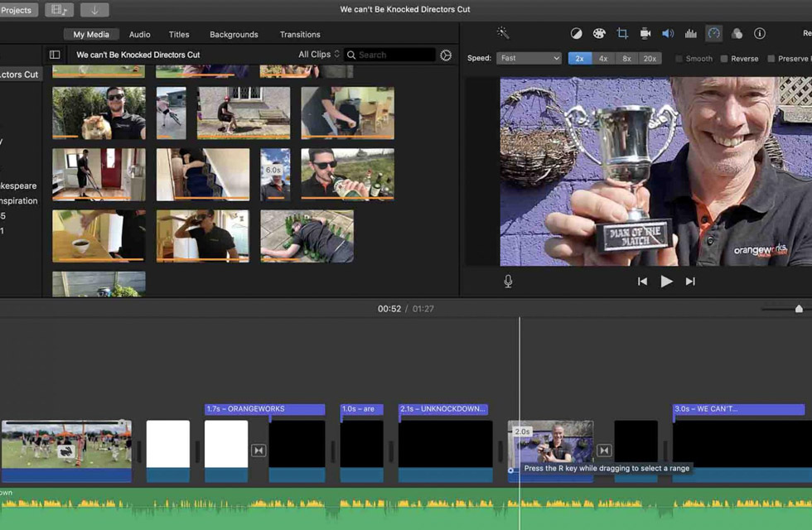Open the browser settings gear menu
812x530 pixels.
[x=446, y=55]
